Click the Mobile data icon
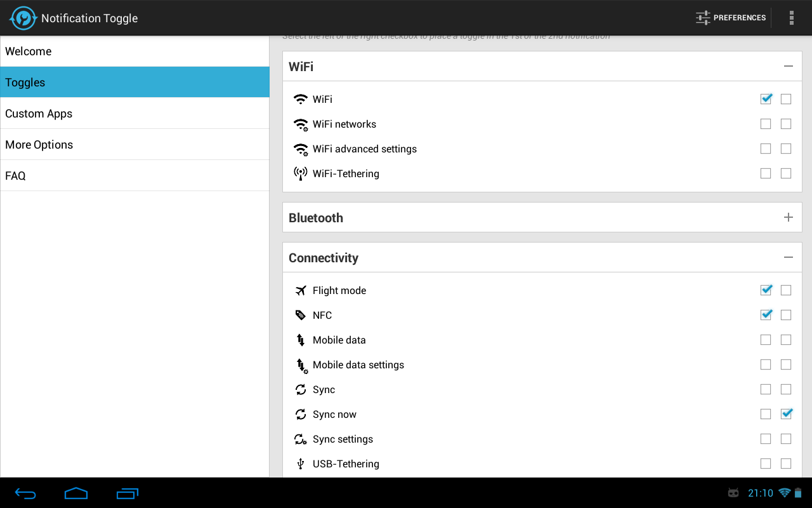The height and width of the screenshot is (508, 812). pyautogui.click(x=299, y=340)
